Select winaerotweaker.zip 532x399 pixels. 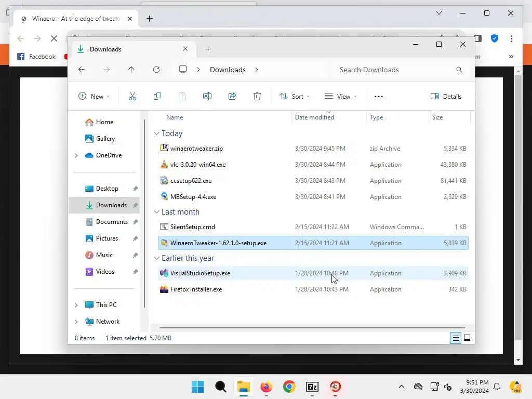pyautogui.click(x=313, y=149)
